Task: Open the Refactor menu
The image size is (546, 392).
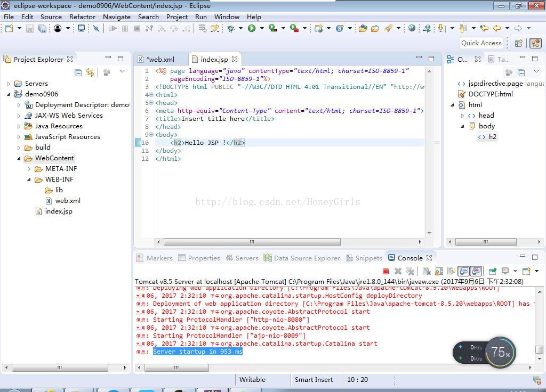Action: [82, 17]
